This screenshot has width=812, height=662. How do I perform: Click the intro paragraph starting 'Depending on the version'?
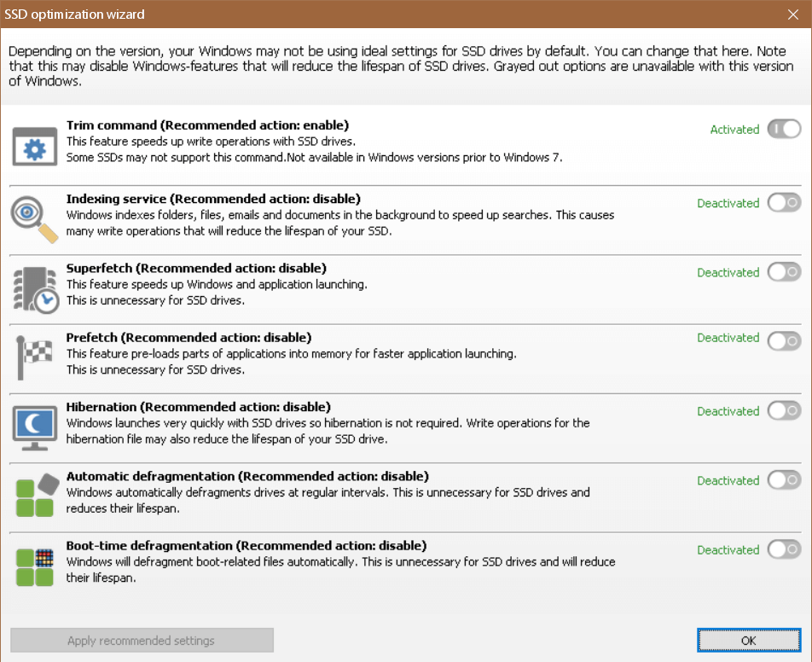401,67
